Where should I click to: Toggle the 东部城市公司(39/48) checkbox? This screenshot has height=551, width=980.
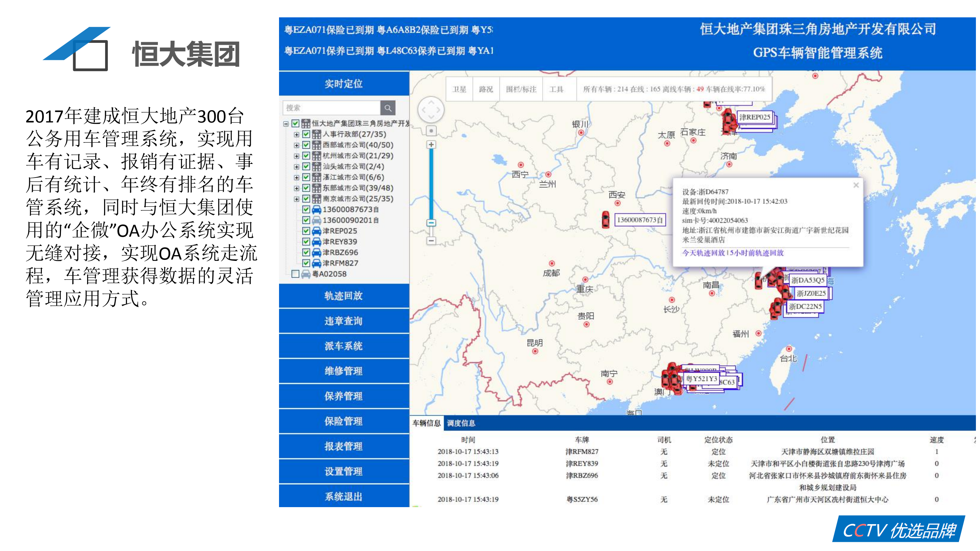306,188
